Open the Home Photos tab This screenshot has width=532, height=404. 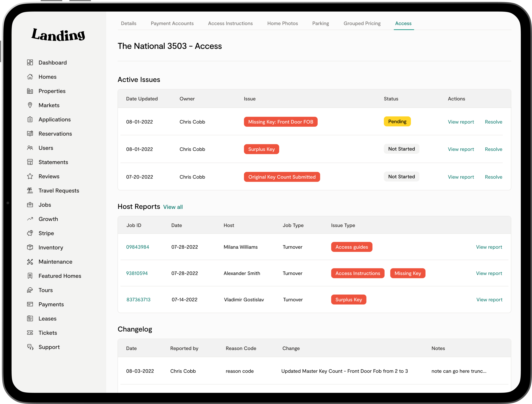click(282, 23)
